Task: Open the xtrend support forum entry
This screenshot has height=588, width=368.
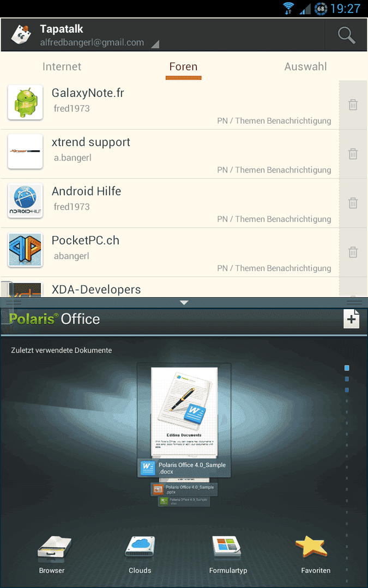Action: 170,154
